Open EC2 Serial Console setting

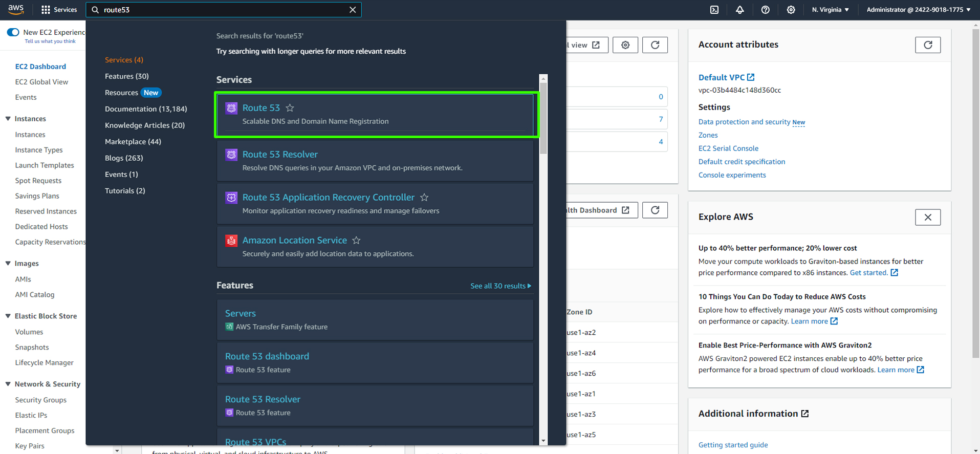click(x=728, y=148)
